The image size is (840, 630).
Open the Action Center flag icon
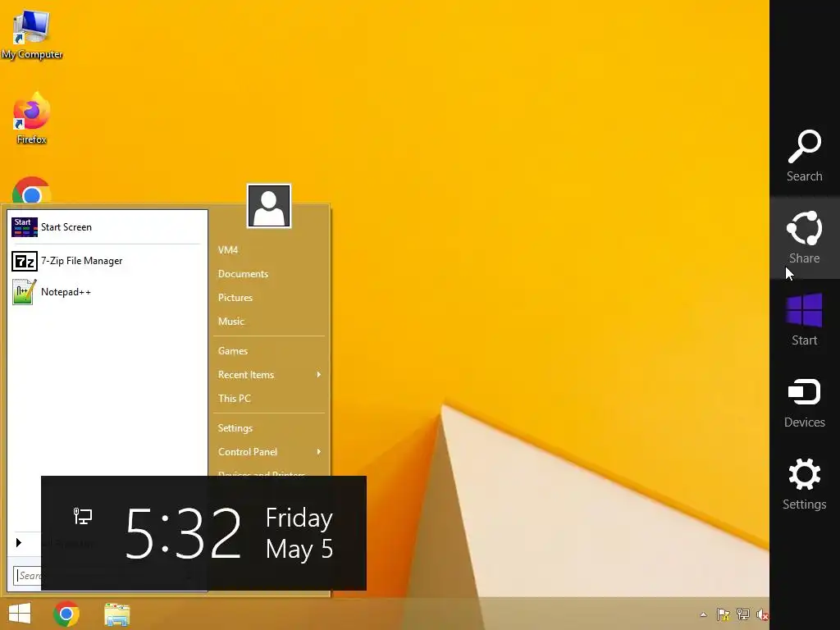[x=724, y=614]
